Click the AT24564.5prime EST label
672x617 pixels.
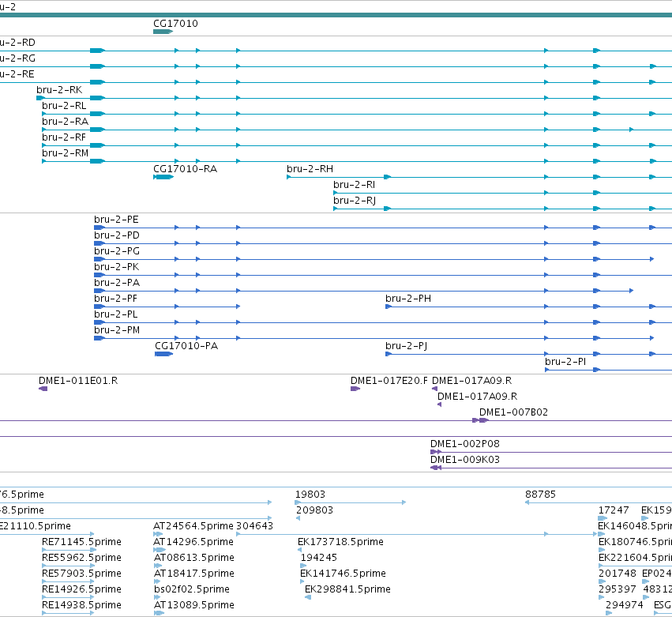tap(193, 526)
